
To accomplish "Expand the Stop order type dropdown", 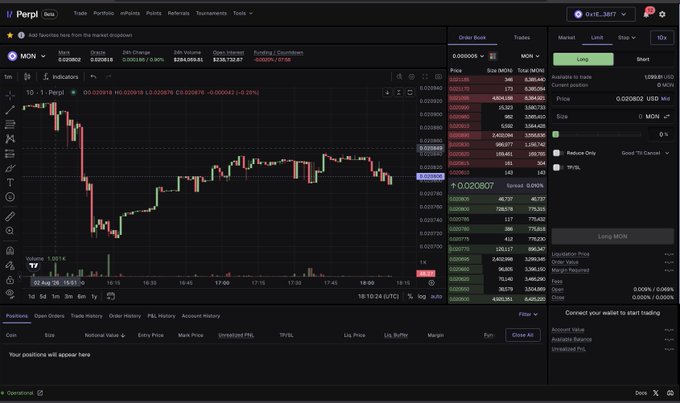I will coord(627,38).
